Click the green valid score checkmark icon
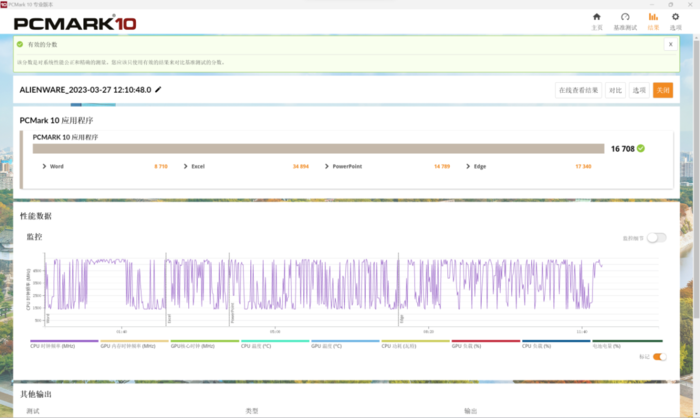Viewport: 700px width, 418px height. point(20,44)
